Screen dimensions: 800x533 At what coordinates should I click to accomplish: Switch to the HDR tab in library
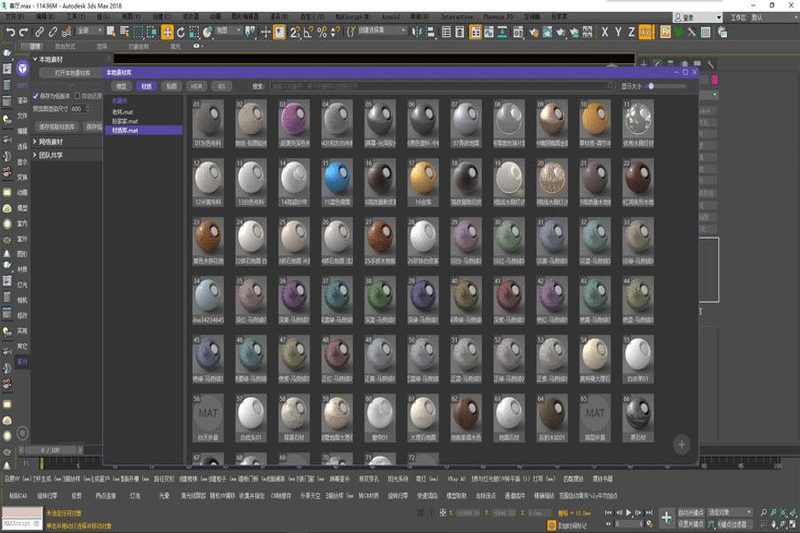pos(198,87)
